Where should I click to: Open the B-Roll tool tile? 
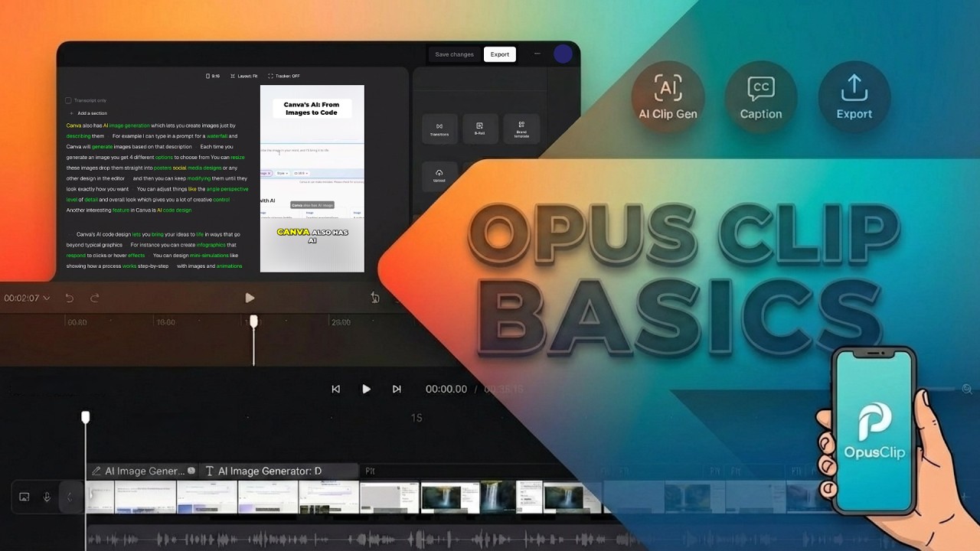pos(480,129)
